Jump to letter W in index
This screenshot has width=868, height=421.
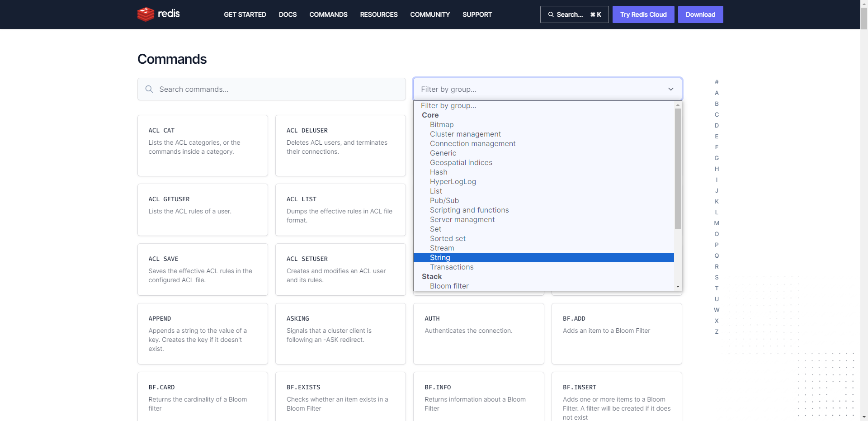(x=717, y=310)
